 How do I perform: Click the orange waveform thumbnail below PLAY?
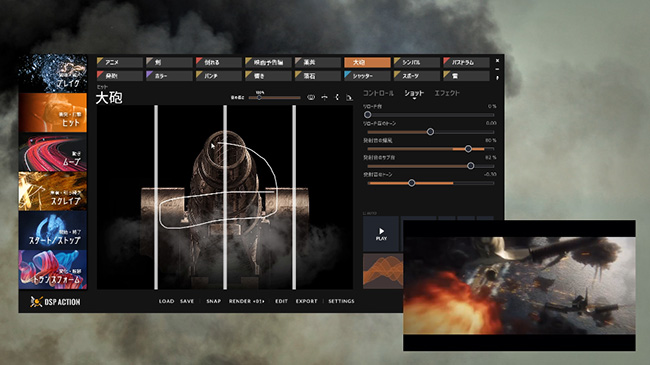[x=383, y=271]
